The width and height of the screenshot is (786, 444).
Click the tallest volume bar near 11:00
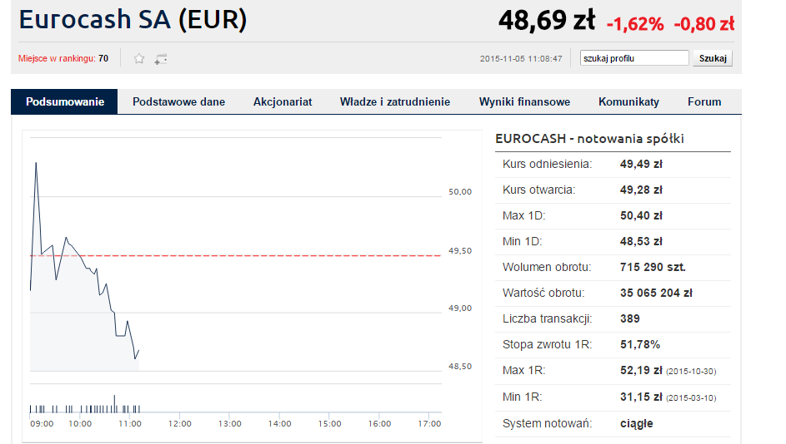[114, 404]
